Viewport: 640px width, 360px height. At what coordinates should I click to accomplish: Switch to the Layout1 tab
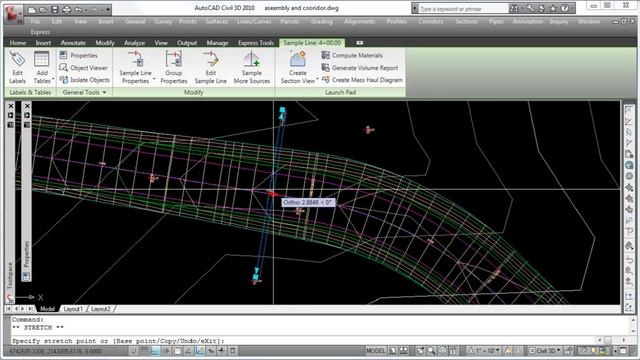point(73,309)
